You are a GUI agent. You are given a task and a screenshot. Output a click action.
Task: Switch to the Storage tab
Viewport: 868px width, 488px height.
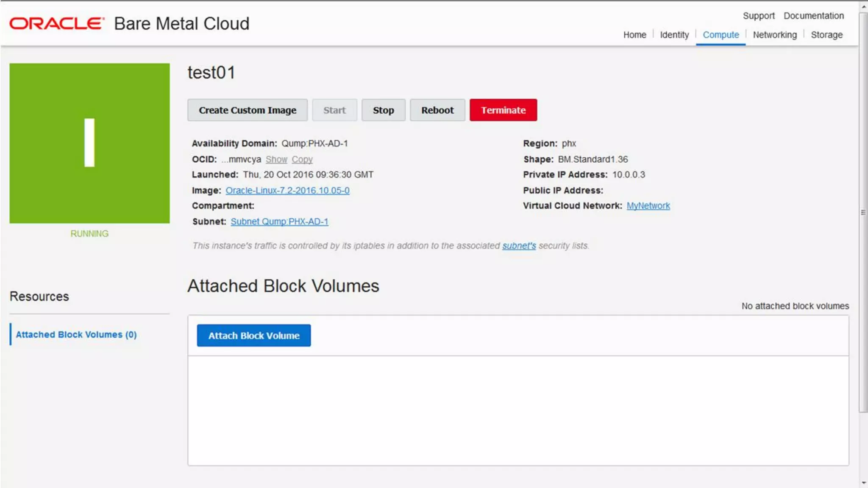pyautogui.click(x=826, y=35)
